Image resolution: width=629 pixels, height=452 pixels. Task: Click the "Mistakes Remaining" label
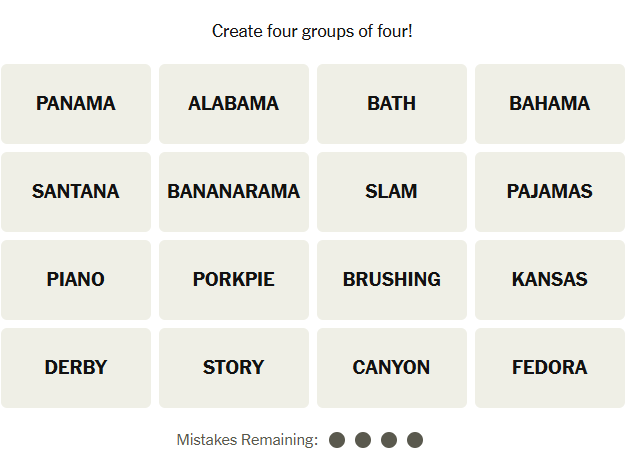tap(247, 440)
